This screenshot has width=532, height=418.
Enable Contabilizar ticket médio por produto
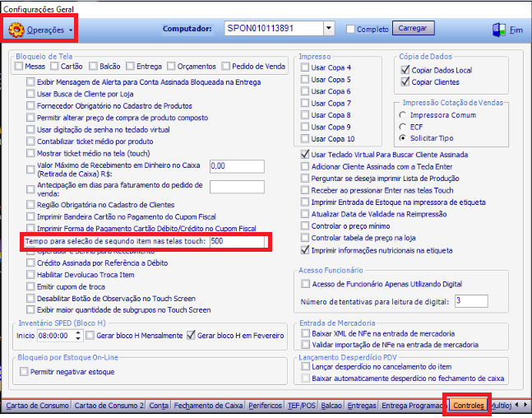[30, 142]
